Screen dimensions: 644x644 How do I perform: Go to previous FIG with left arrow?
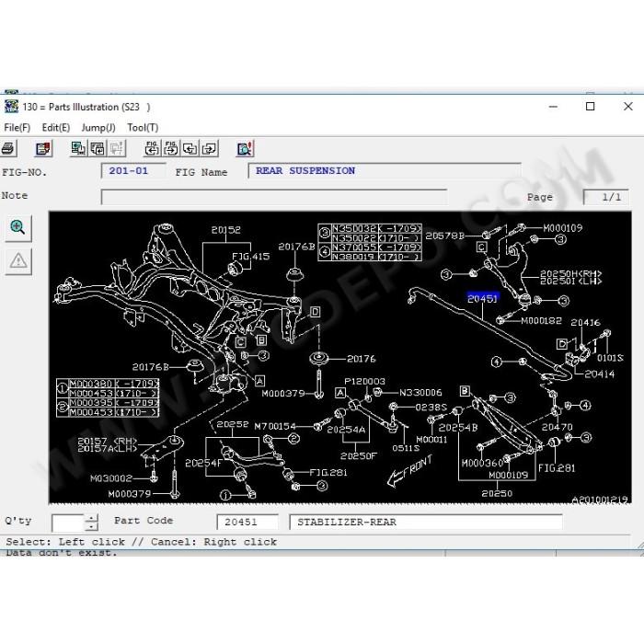pos(152,148)
